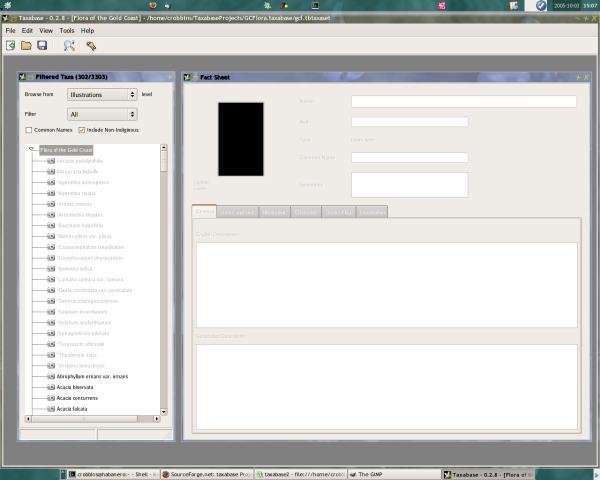Open the Tools menu
600x480 pixels.
tap(67, 31)
